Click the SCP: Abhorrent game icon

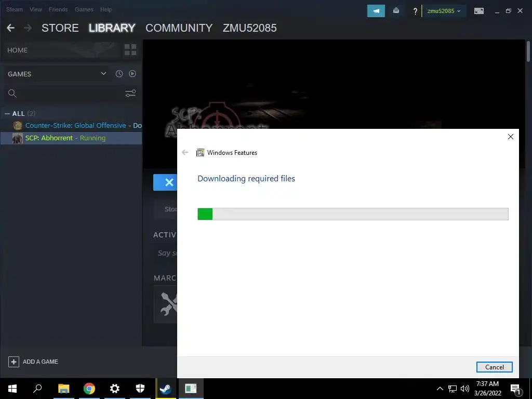17,138
